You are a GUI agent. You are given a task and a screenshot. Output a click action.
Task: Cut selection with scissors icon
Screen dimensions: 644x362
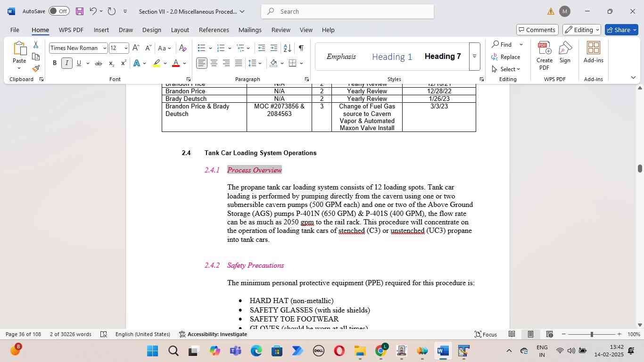tap(36, 45)
